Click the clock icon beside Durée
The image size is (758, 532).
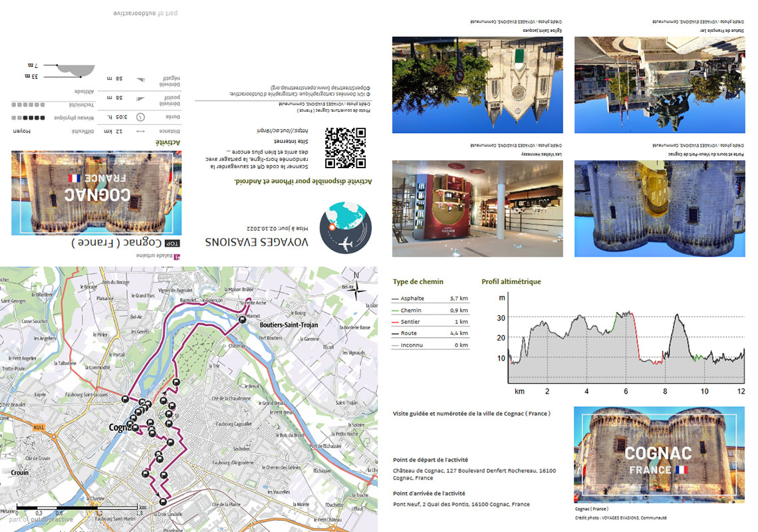tap(140, 117)
